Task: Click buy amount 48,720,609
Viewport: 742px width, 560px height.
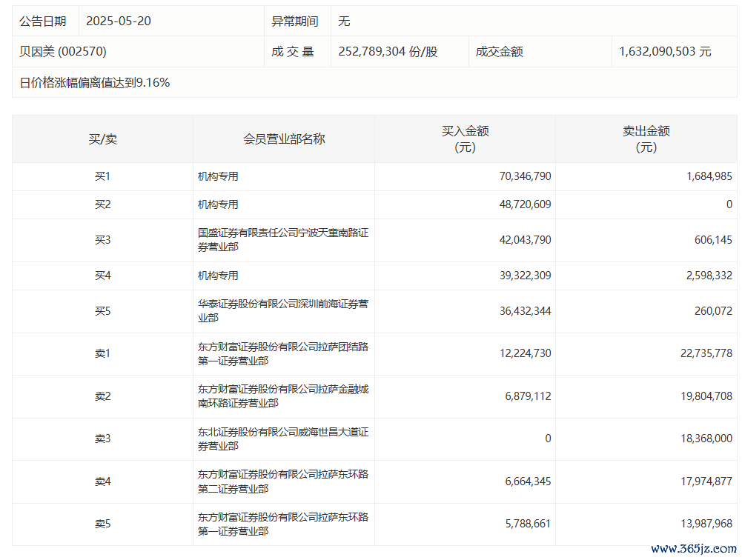Action: [x=526, y=204]
